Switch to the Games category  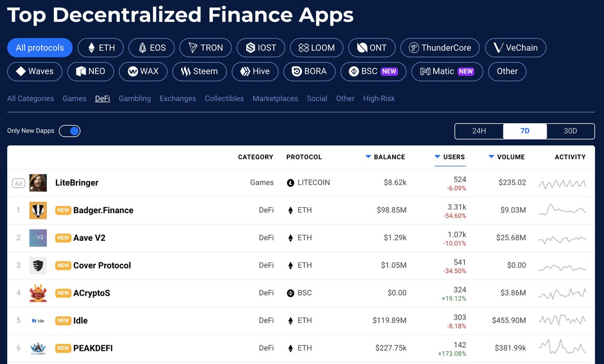[74, 99]
